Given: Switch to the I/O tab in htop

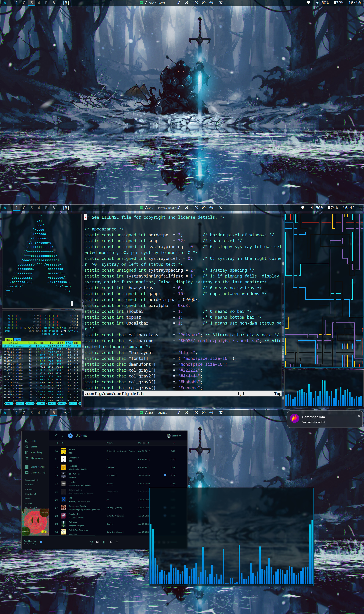Looking at the screenshot, I should (x=17, y=340).
